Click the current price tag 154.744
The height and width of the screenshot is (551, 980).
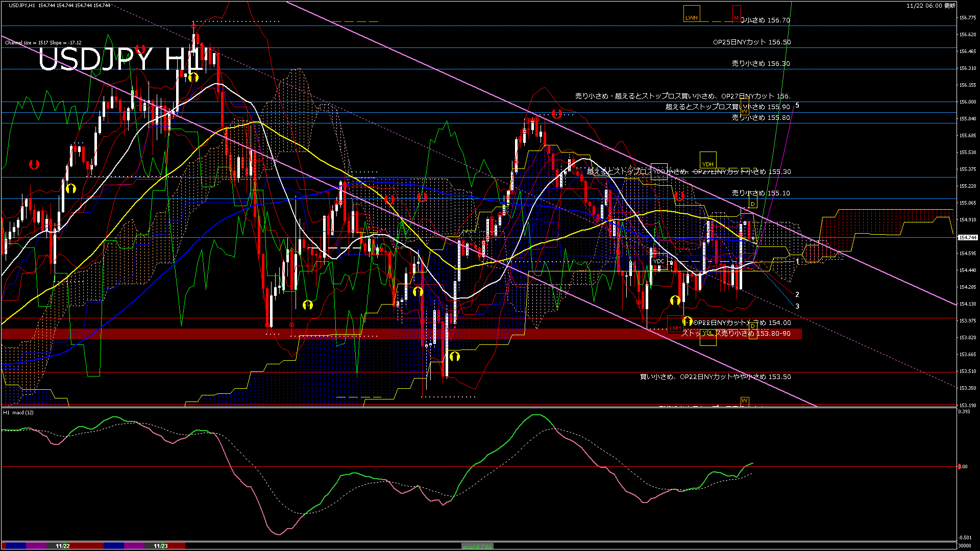coord(967,238)
